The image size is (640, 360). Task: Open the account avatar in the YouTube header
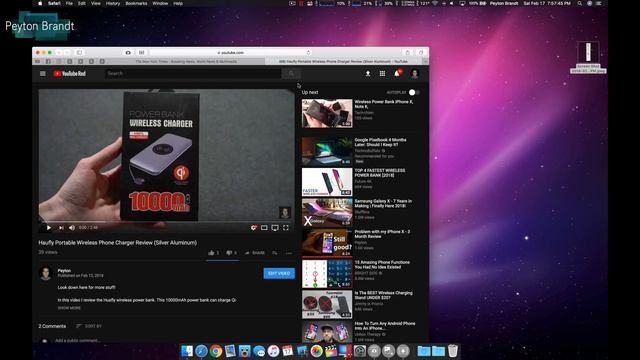415,73
